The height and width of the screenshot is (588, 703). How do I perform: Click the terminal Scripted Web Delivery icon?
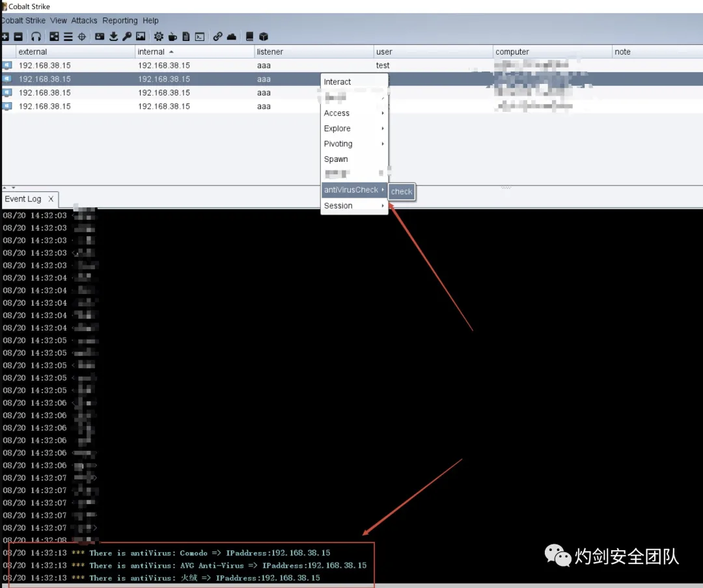200,36
